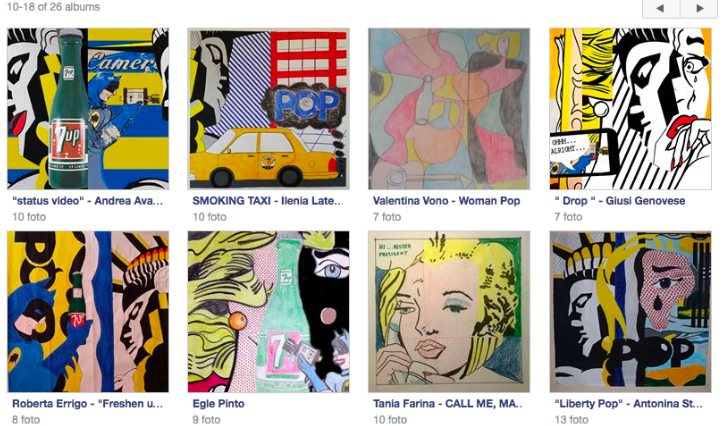Click Tania Farina - CALL ME, MA.. link
The width and height of the screenshot is (724, 426).
[x=447, y=404]
